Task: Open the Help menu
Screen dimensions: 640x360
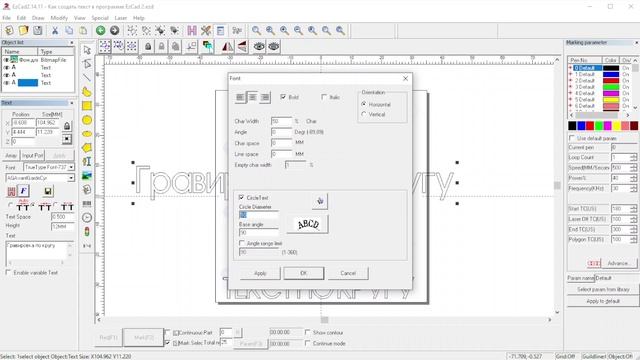Action: (x=139, y=18)
